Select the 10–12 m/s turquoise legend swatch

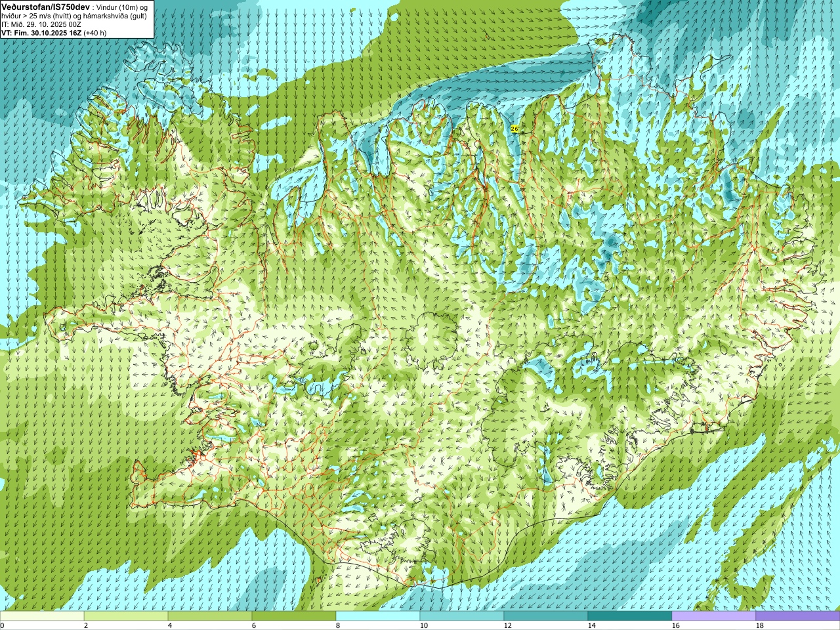(462, 616)
